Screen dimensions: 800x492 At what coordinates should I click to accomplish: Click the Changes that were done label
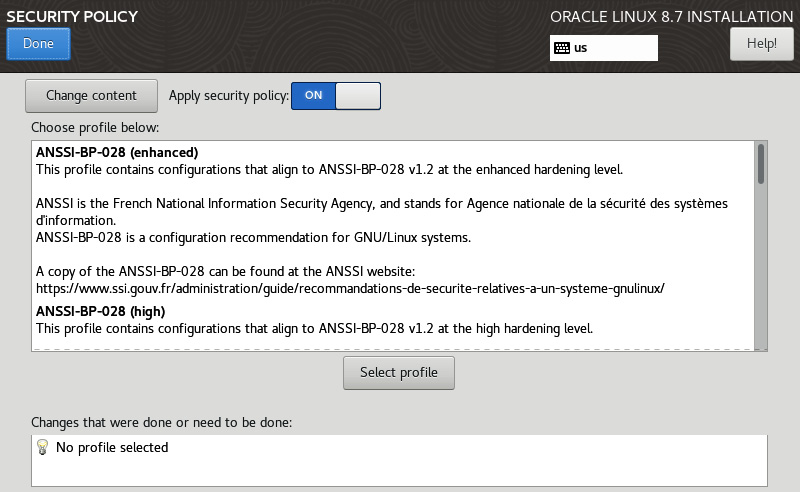pos(161,423)
